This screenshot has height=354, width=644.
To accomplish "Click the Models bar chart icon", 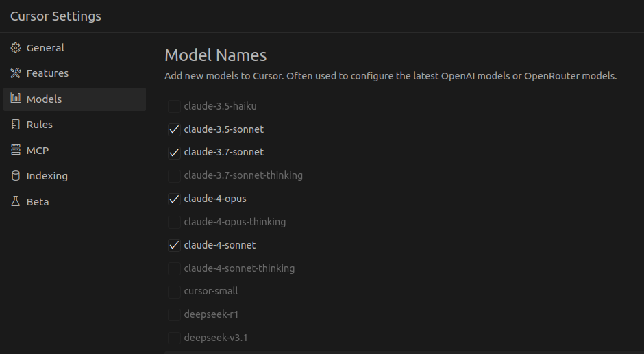I will [x=16, y=98].
